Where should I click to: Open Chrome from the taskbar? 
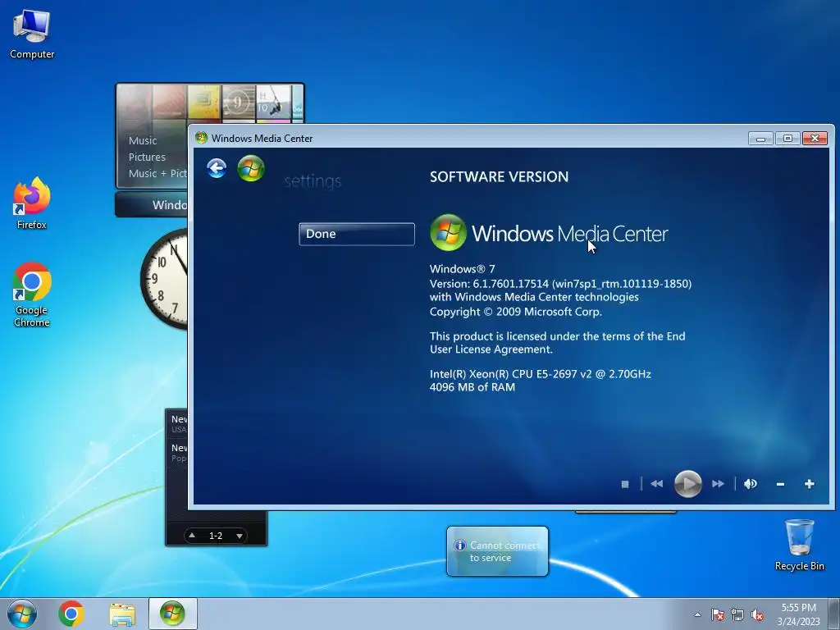pos(71,614)
